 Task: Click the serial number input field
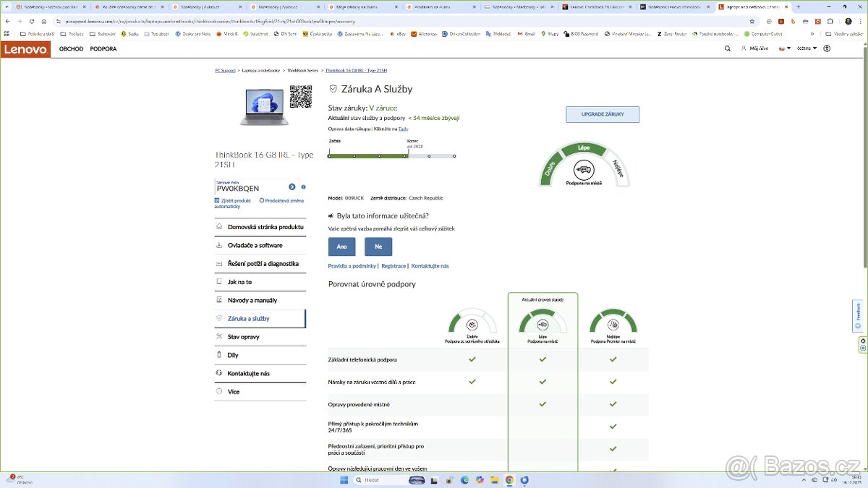click(x=250, y=188)
